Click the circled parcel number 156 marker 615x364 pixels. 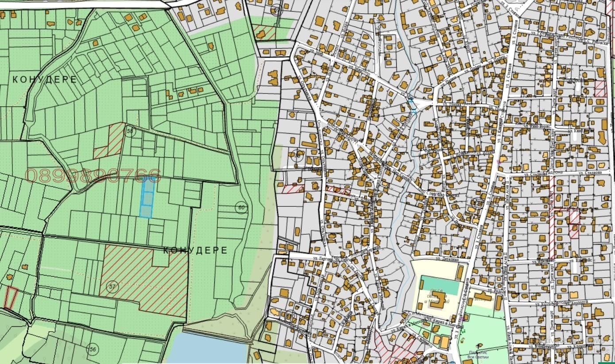[92, 349]
